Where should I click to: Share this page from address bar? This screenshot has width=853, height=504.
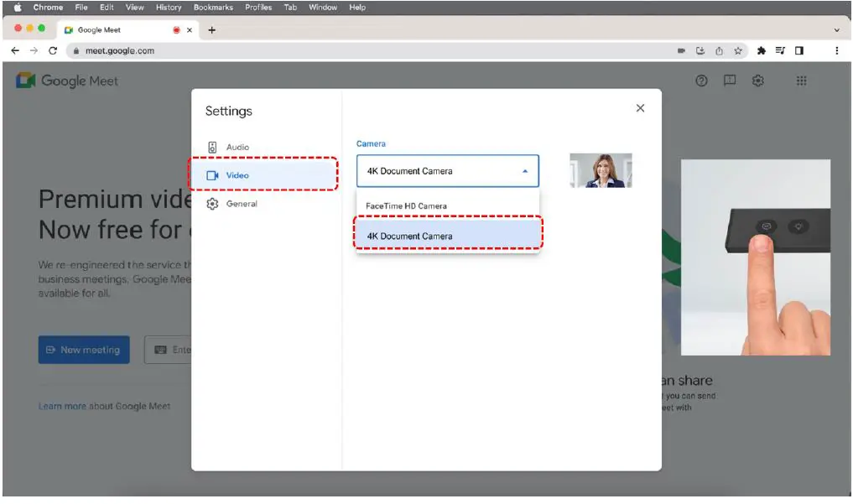coord(719,50)
